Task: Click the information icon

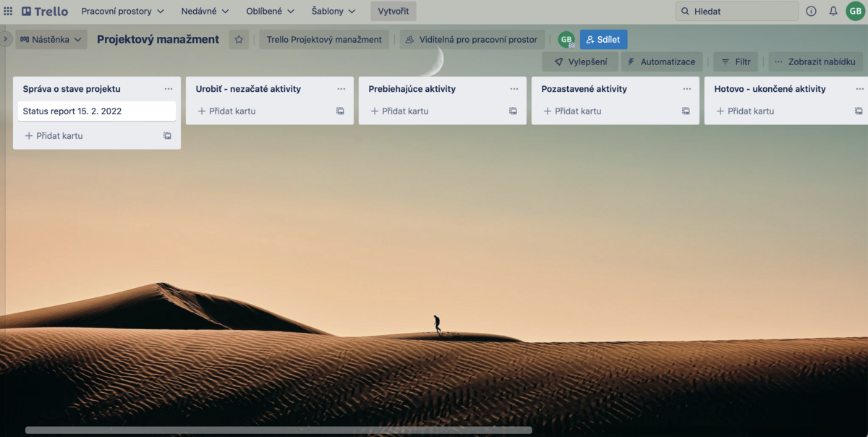Action: point(811,11)
